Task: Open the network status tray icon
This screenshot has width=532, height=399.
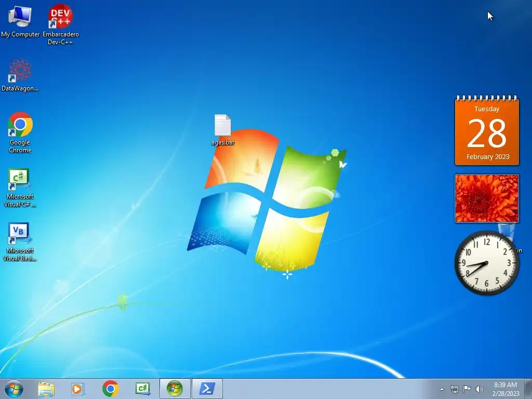Action: (454, 389)
